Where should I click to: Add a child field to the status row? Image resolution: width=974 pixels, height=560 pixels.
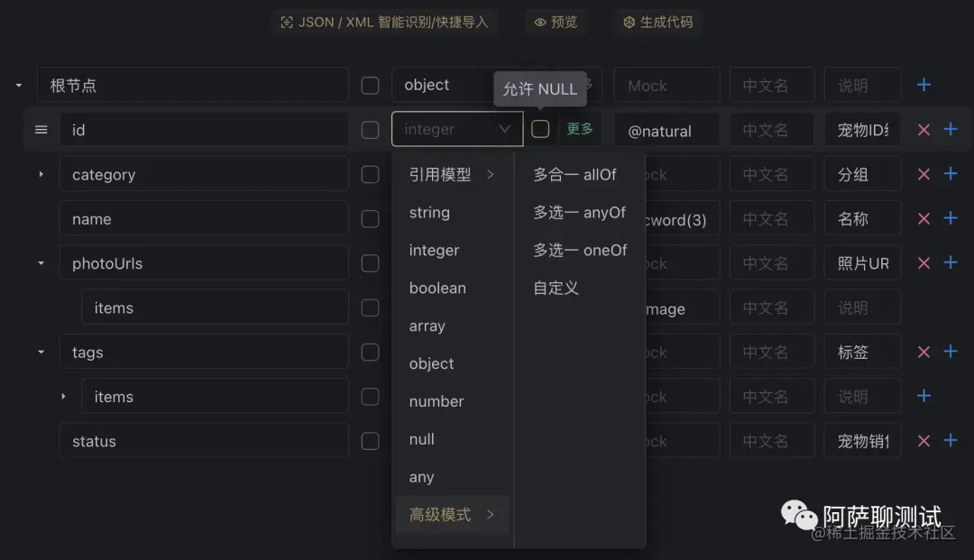coord(949,440)
